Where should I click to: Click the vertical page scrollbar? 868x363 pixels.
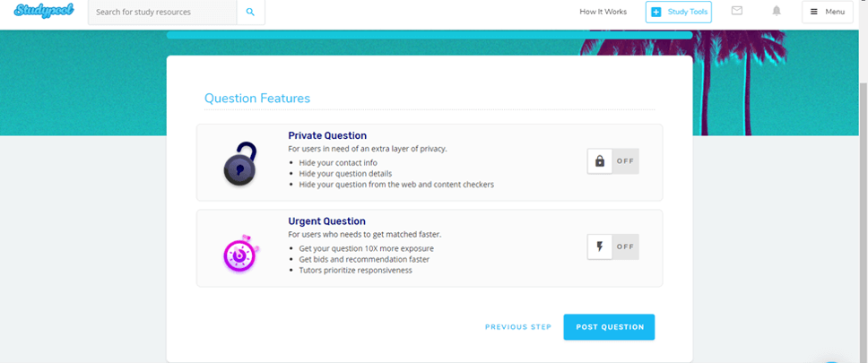[x=862, y=179]
